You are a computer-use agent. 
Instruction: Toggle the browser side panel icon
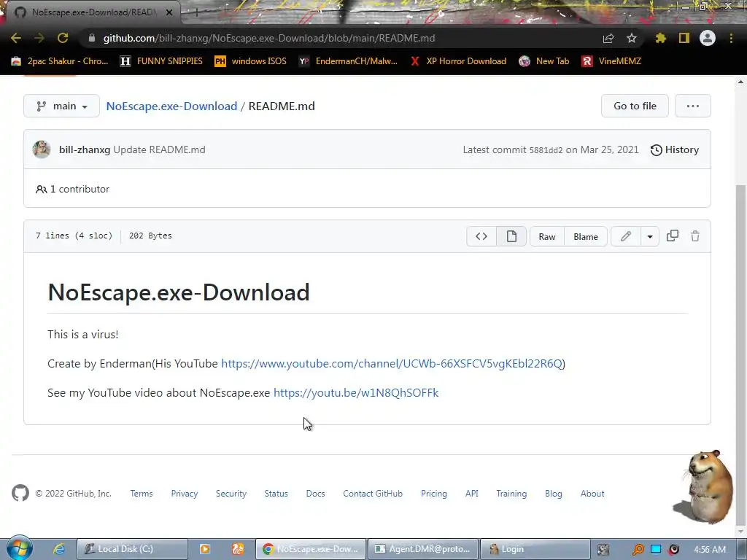[684, 38]
